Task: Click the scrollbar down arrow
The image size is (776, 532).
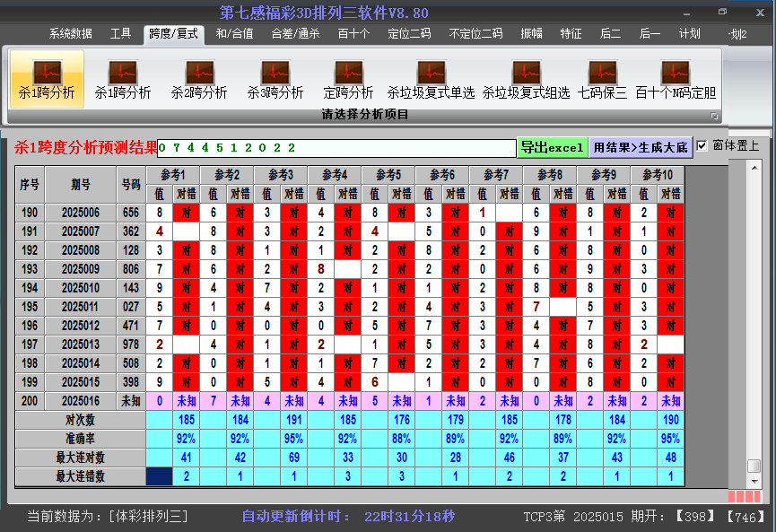Action: 754,481
